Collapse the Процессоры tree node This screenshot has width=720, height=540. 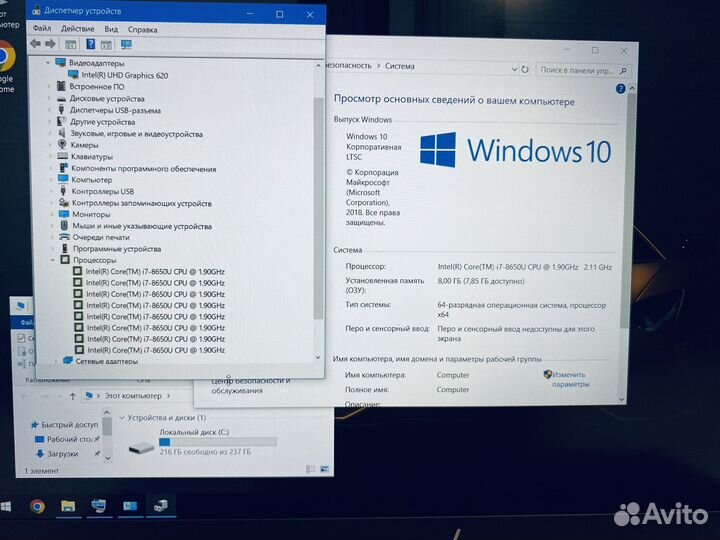pos(53,260)
